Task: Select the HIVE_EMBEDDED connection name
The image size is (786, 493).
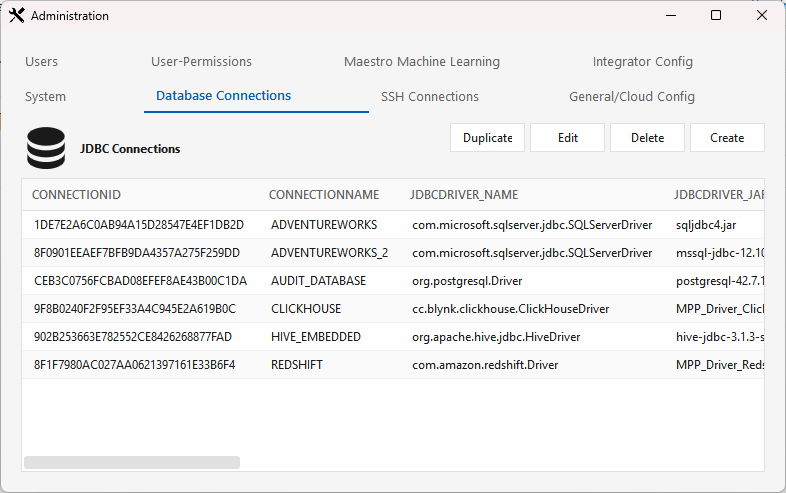Action: coord(316,337)
